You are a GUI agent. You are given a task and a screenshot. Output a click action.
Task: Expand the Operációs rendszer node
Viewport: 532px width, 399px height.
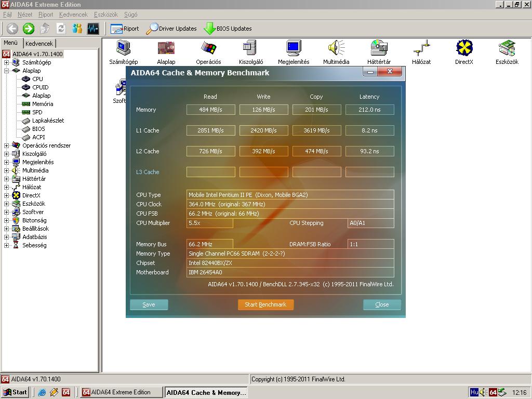(6, 145)
